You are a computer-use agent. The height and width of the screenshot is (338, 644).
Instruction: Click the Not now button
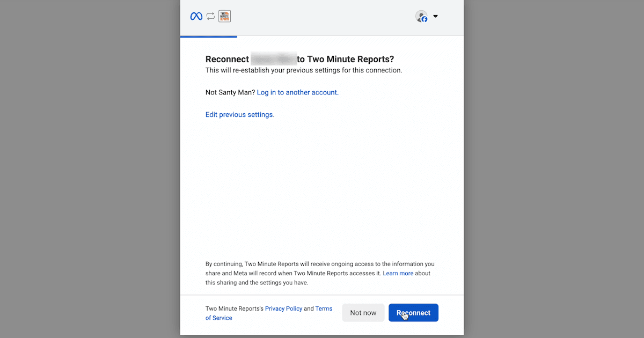(x=363, y=313)
